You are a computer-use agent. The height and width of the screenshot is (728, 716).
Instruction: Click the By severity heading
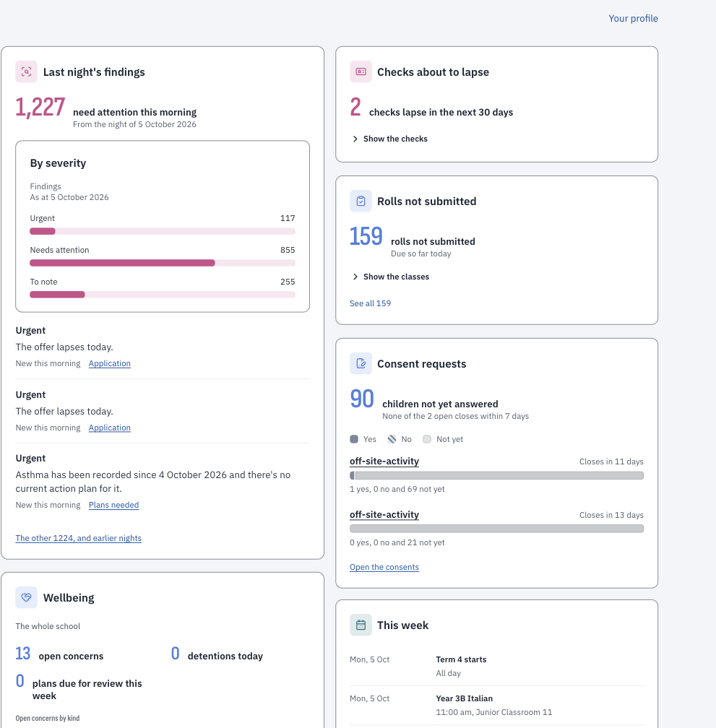coord(58,163)
